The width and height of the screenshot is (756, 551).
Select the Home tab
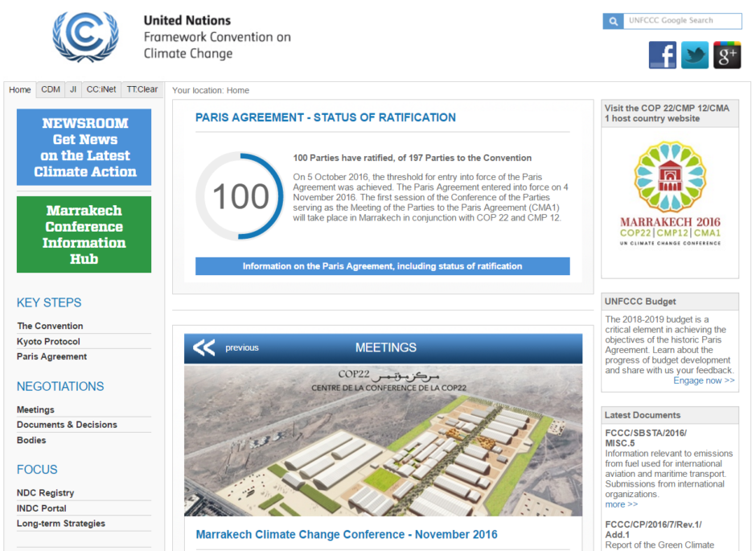pos(20,89)
